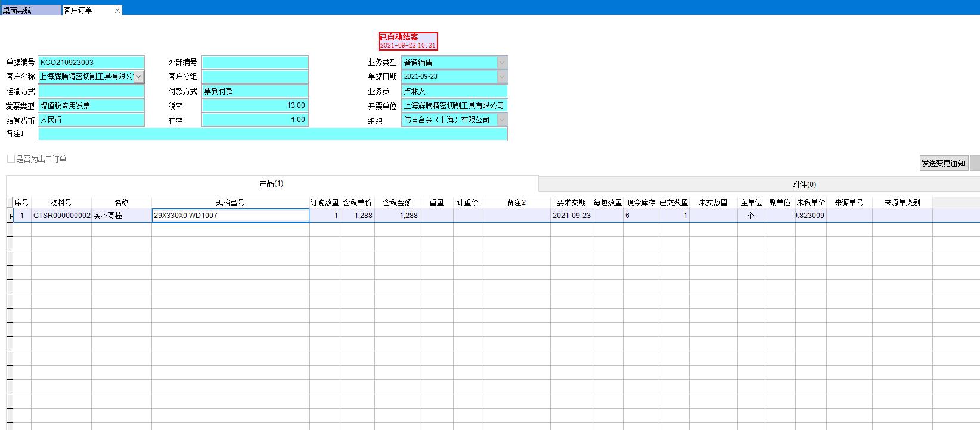This screenshot has width=980, height=430.
Task: Open the 单据日期 date picker dropdown
Action: pos(502,77)
